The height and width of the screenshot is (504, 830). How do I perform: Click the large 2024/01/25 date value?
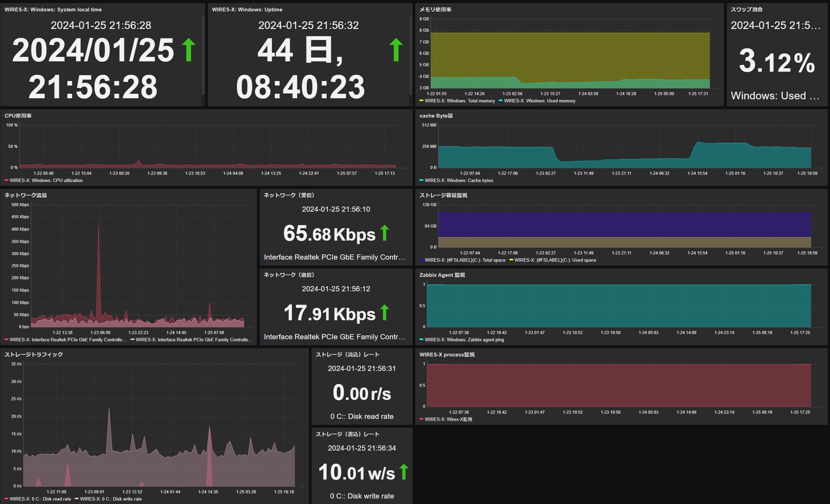coord(93,50)
